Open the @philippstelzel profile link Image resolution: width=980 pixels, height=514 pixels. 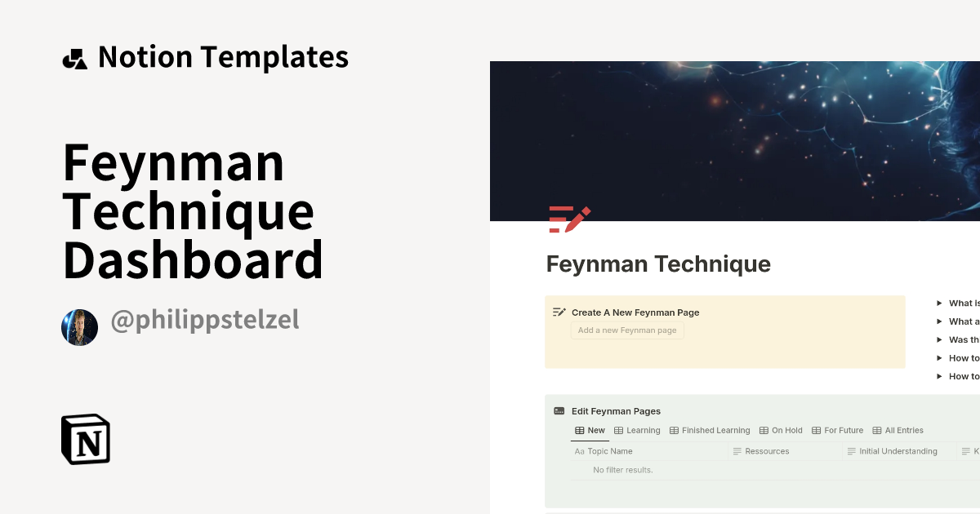[205, 320]
